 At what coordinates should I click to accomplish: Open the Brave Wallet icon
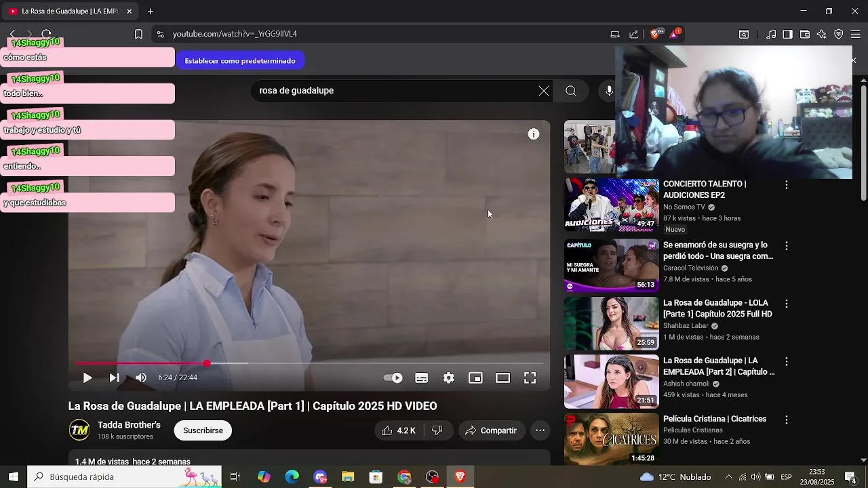805,34
